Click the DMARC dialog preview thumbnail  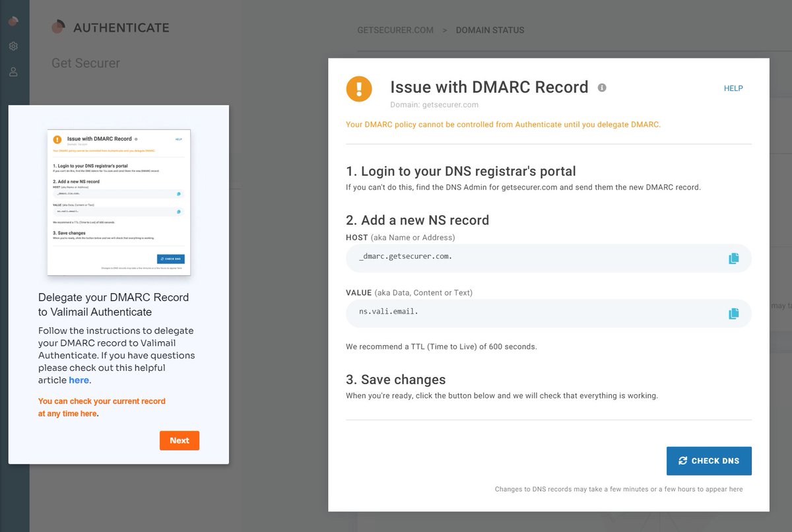pyautogui.click(x=119, y=203)
